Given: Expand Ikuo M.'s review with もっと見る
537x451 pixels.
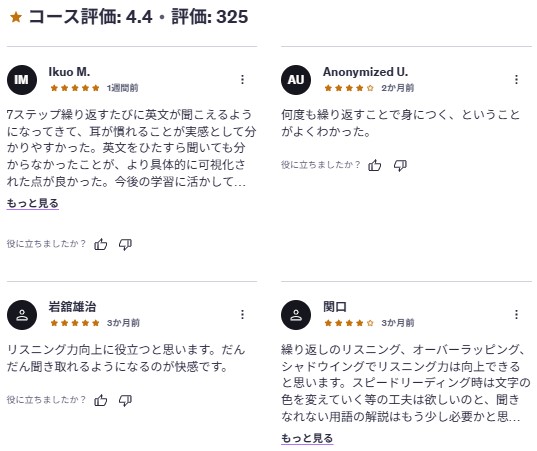Looking at the screenshot, I should coord(33,203).
